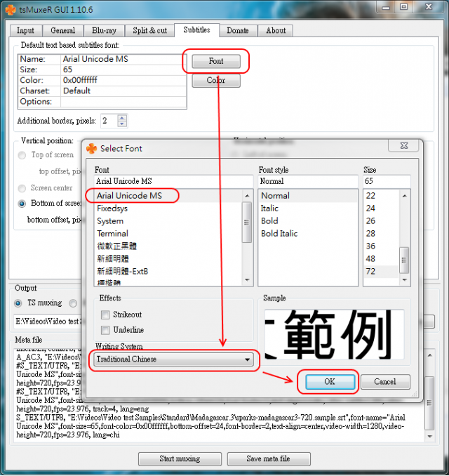The width and height of the screenshot is (449, 476).
Task: Increase additional border pixels value
Action: click(x=122, y=118)
